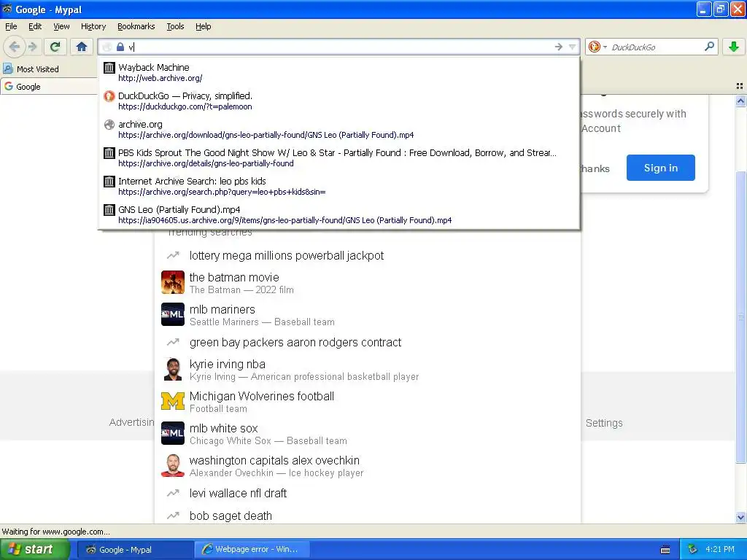Screen dimensions: 747x560
Task: Click the tab groups grid icon
Action: (740, 86)
